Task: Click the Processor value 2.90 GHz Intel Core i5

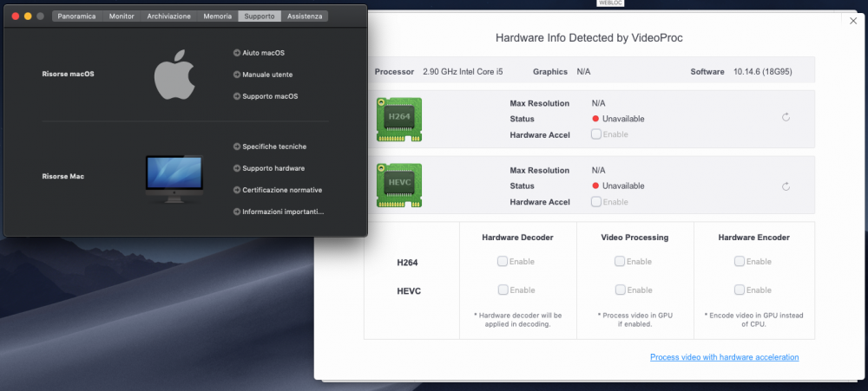Action: pyautogui.click(x=463, y=71)
